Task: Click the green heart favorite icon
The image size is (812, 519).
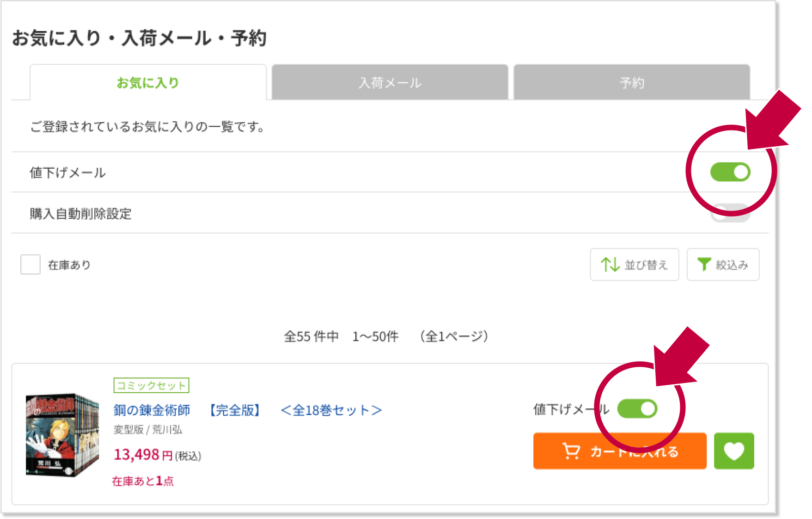Action: pyautogui.click(x=733, y=451)
